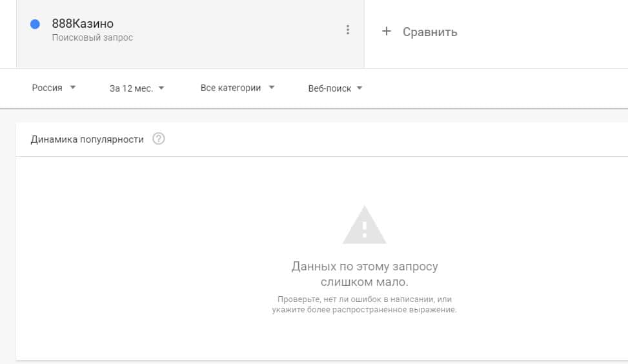This screenshot has width=628, height=364.
Task: Open the three-dot menu for 888Казино
Action: pyautogui.click(x=348, y=30)
